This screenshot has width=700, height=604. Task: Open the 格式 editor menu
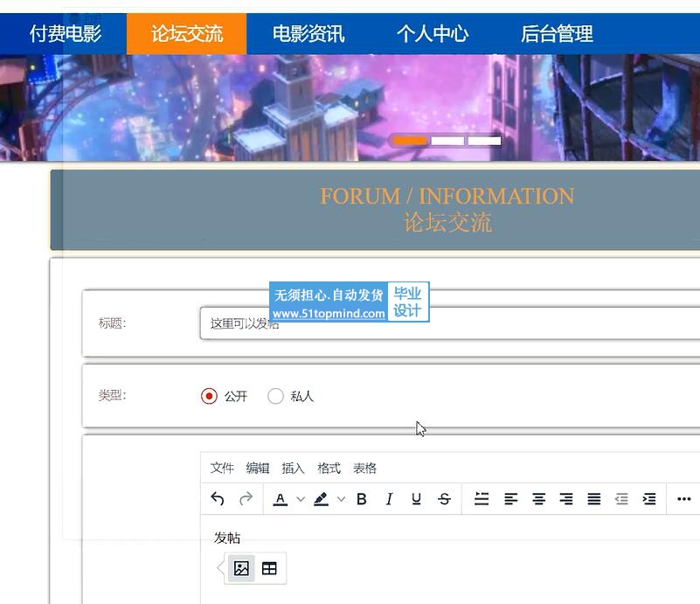click(329, 469)
